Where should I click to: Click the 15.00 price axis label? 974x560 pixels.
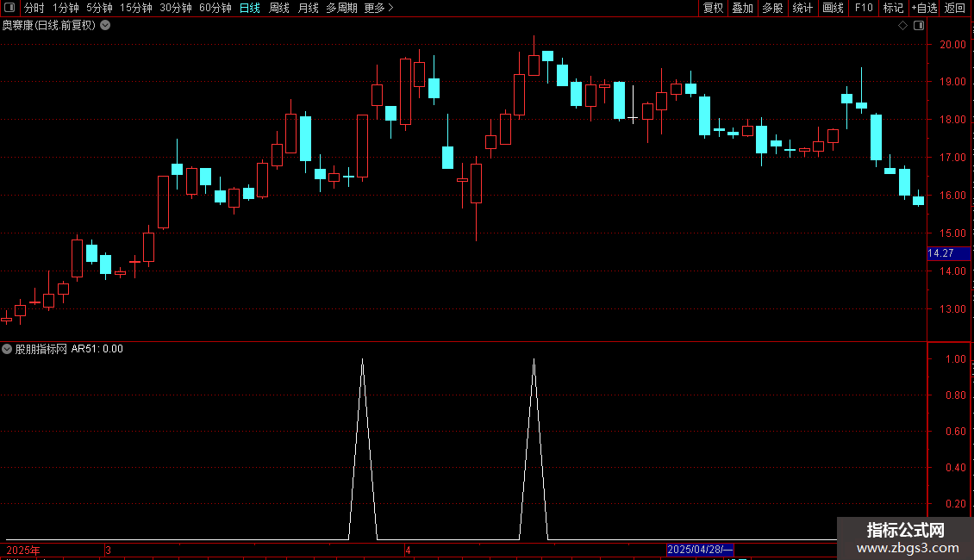click(x=952, y=233)
